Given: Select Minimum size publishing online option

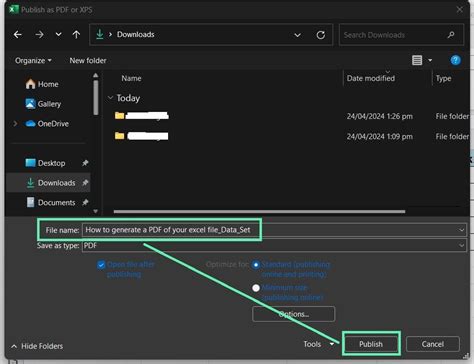Looking at the screenshot, I should 256,288.
